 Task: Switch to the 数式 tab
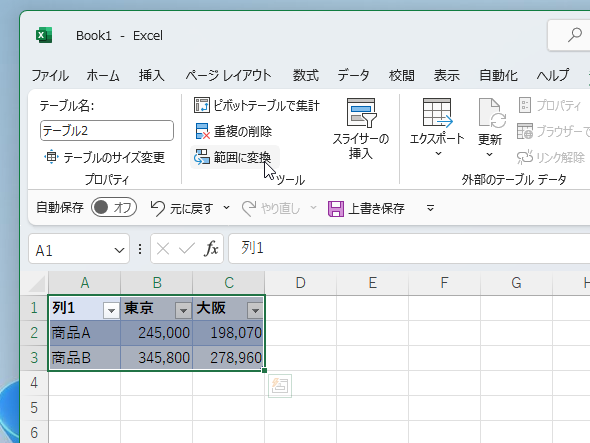pyautogui.click(x=306, y=76)
